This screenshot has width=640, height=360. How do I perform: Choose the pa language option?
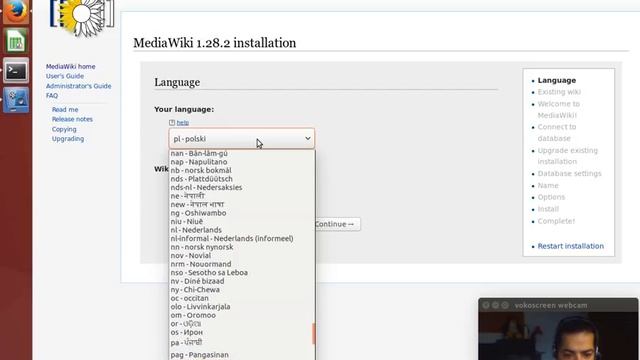tap(242, 342)
